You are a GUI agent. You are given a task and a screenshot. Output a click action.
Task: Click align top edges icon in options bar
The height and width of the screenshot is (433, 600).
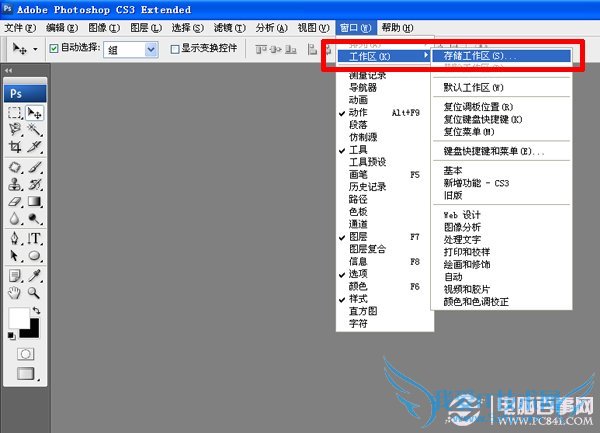point(261,49)
